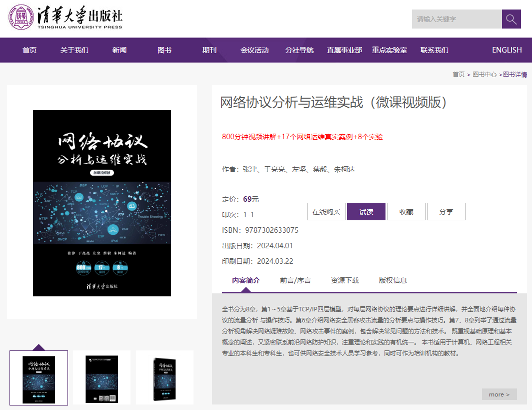Open the 资源下载 tab
This screenshot has height=410, width=532.
(345, 280)
